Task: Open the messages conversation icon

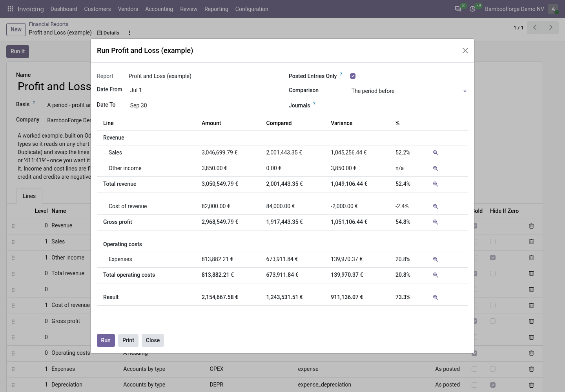Action: pyautogui.click(x=458, y=9)
